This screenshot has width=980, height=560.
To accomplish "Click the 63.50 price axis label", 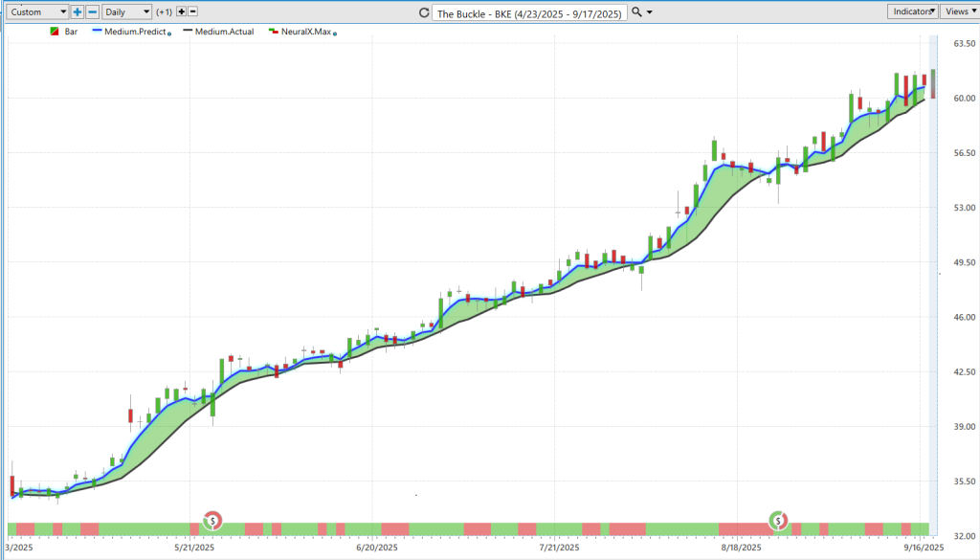I will [965, 43].
